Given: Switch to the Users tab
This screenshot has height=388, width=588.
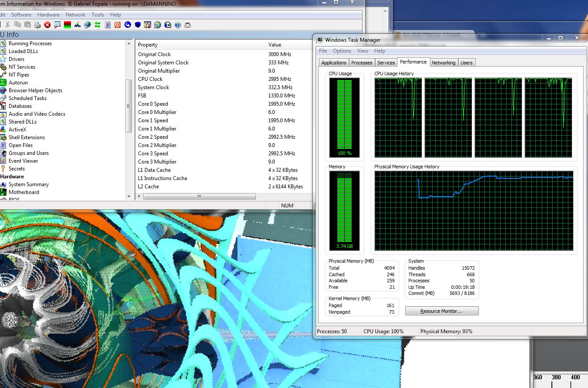Looking at the screenshot, I should (x=467, y=63).
